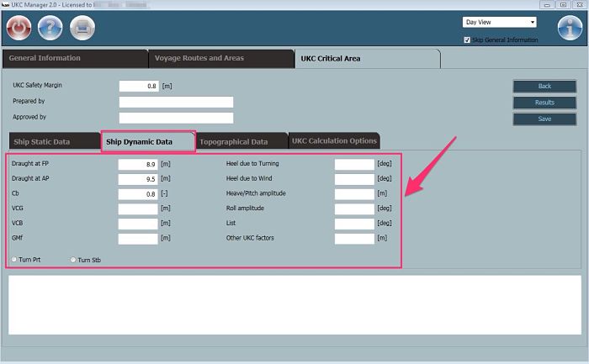
Task: Open the Voyage Routes and Areas tab
Action: [220, 58]
